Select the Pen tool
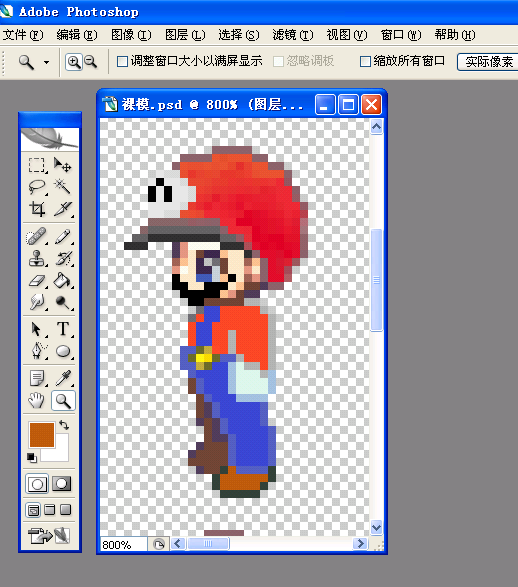This screenshot has width=518, height=587. pyautogui.click(x=37, y=351)
